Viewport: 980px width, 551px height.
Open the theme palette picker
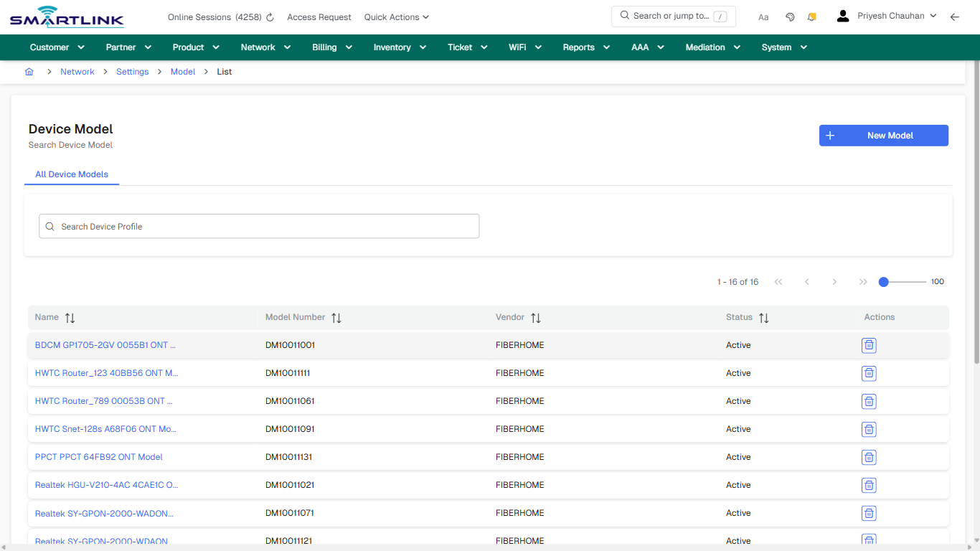[790, 17]
